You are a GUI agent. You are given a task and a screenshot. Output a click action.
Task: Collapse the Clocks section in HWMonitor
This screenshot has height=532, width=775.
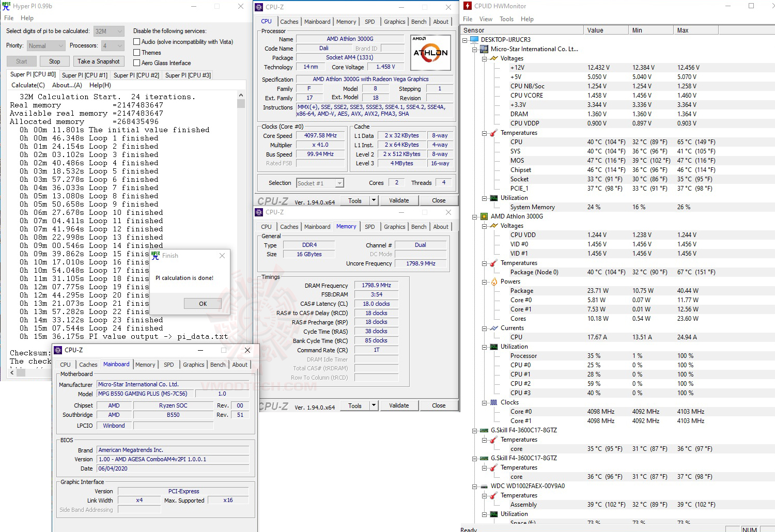(485, 402)
